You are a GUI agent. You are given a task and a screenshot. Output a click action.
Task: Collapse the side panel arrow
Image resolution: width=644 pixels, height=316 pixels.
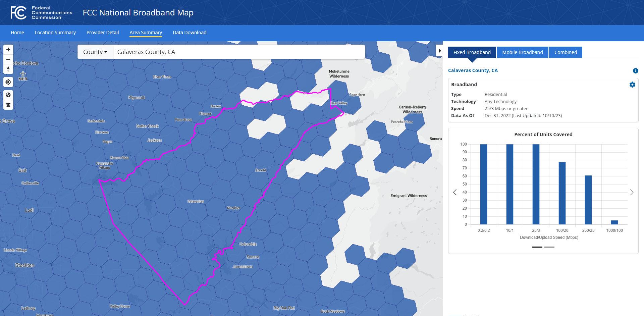coord(439,51)
